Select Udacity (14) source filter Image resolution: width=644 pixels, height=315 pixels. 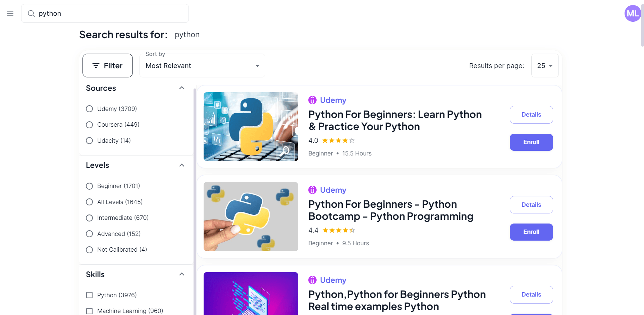89,141
